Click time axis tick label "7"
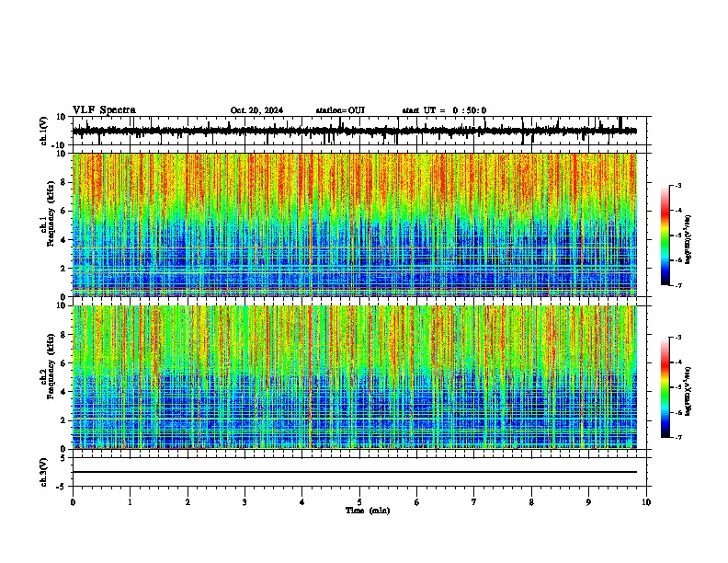This screenshot has width=728, height=563. click(x=474, y=502)
